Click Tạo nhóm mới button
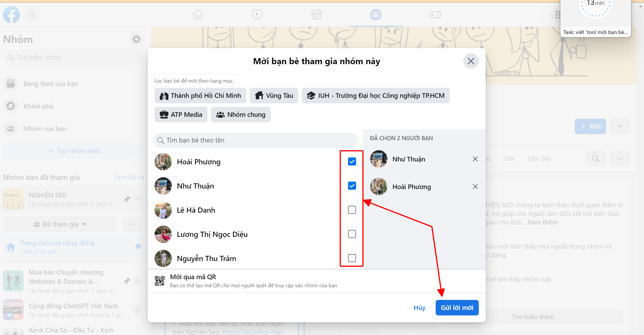The width and height of the screenshot is (644, 335). [73, 151]
